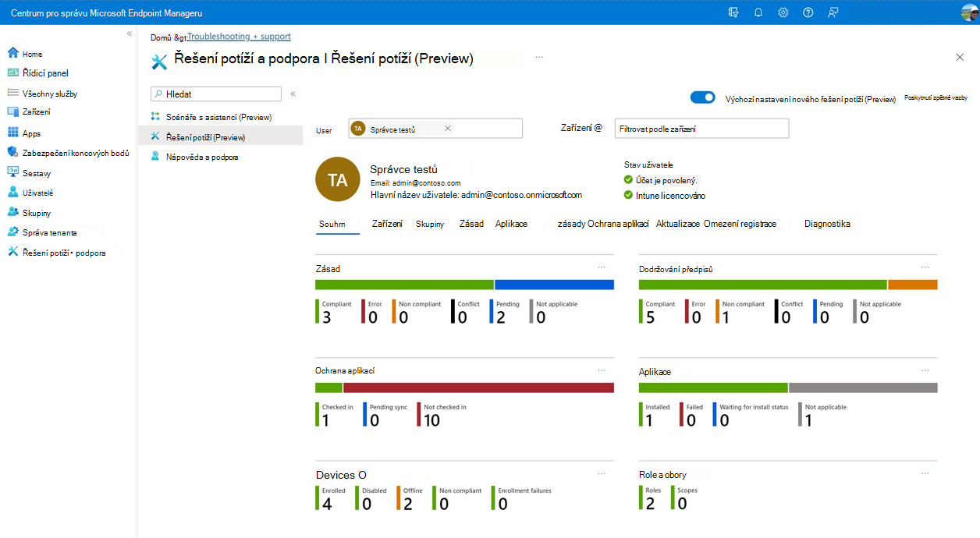The height and width of the screenshot is (538, 980).
Task: Click the User selection field
Action: [435, 128]
